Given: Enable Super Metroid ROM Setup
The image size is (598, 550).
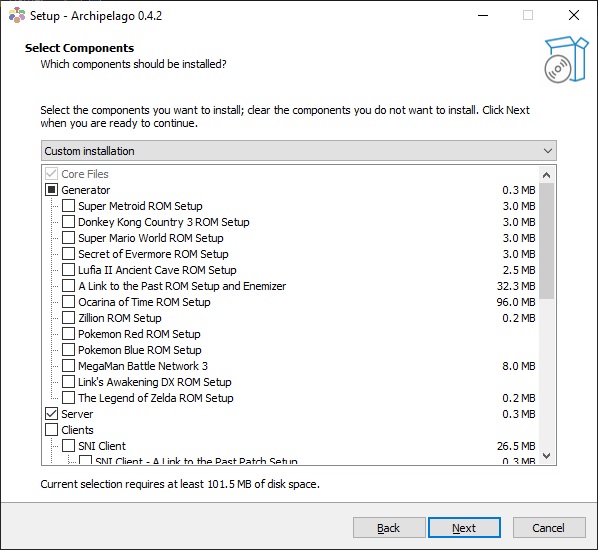Looking at the screenshot, I should click(68, 206).
